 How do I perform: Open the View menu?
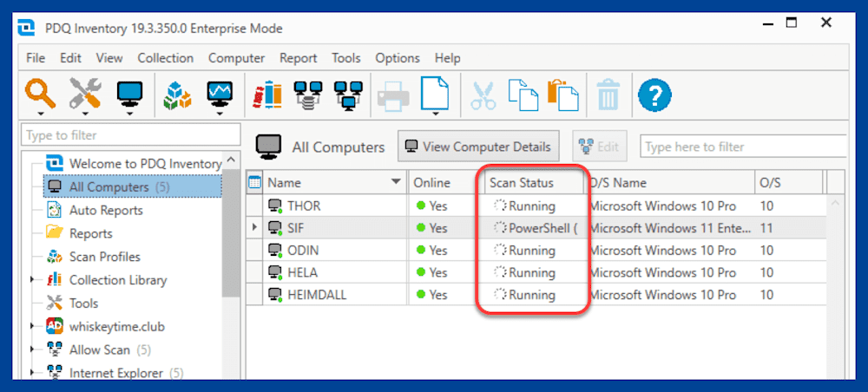(109, 58)
